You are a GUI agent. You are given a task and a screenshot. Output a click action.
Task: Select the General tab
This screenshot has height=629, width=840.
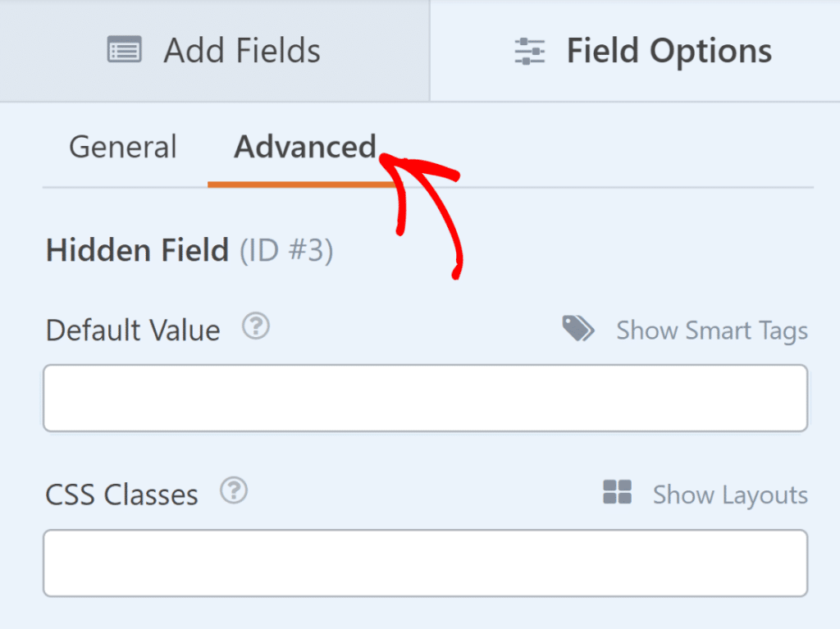tap(122, 147)
